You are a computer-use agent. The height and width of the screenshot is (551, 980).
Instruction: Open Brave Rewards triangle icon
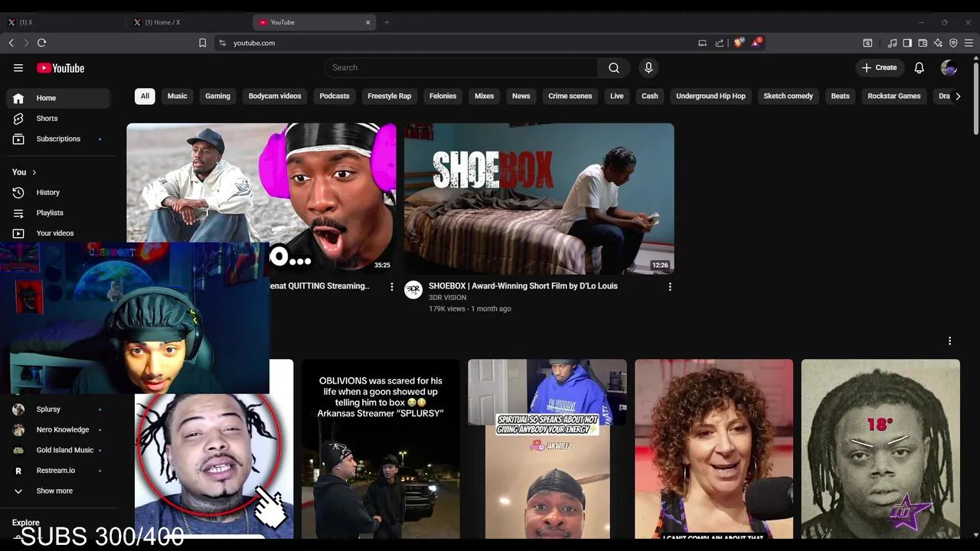756,43
